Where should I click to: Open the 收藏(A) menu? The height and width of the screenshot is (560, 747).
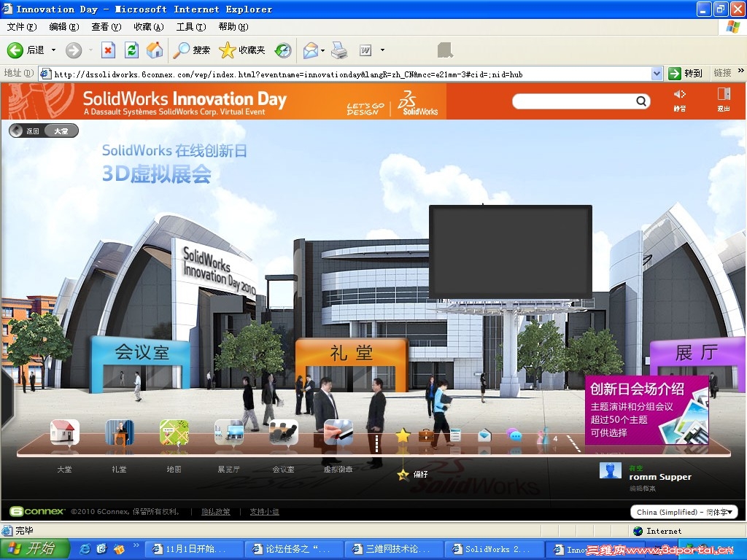(x=149, y=27)
